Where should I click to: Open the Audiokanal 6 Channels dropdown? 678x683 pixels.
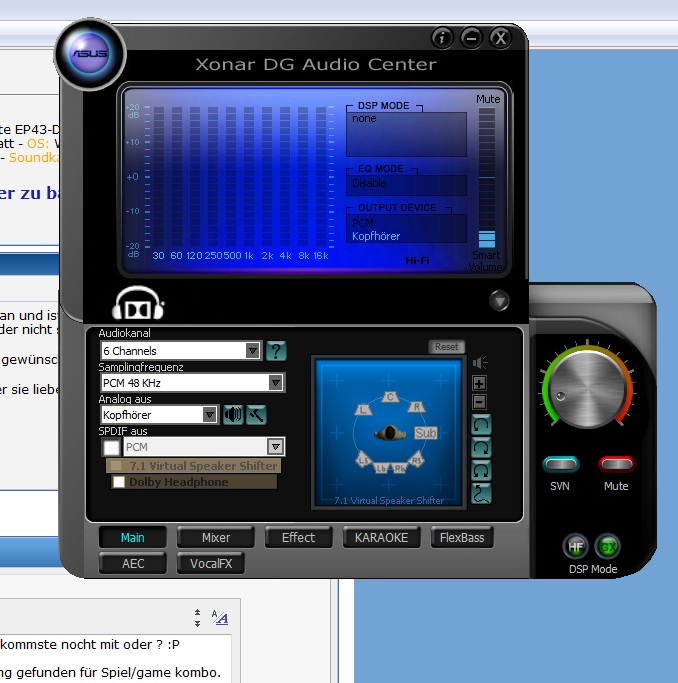(x=181, y=351)
